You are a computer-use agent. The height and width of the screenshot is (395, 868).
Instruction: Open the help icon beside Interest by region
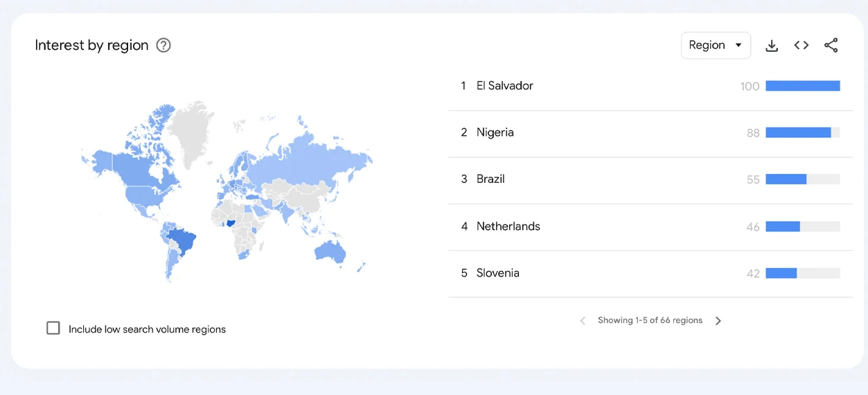coord(163,45)
